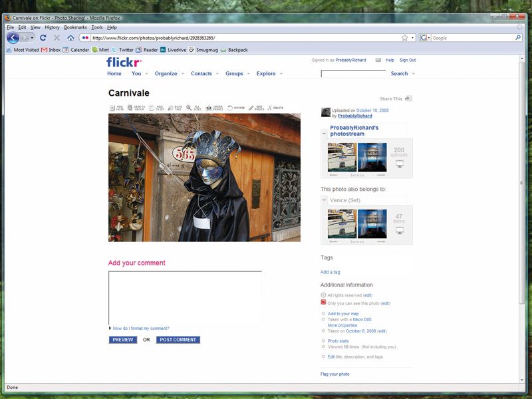The height and width of the screenshot is (399, 532).
Task: Reload the page with refresh icon
Action: point(43,38)
